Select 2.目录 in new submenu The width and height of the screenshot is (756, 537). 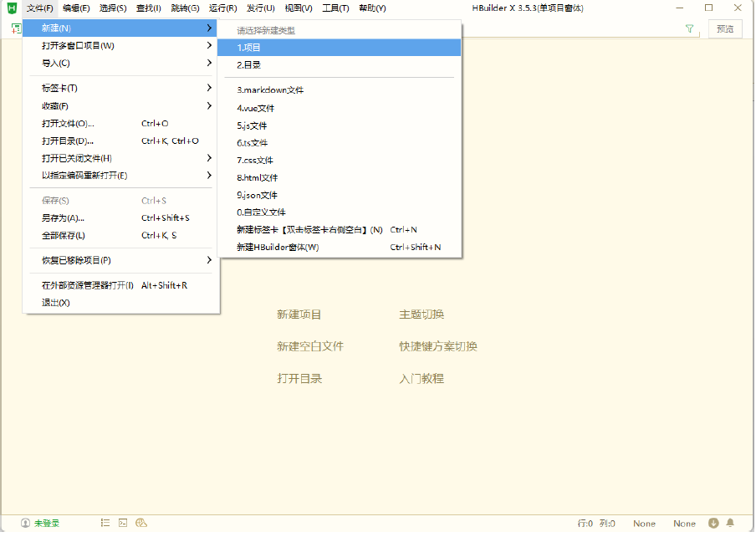pyautogui.click(x=340, y=65)
